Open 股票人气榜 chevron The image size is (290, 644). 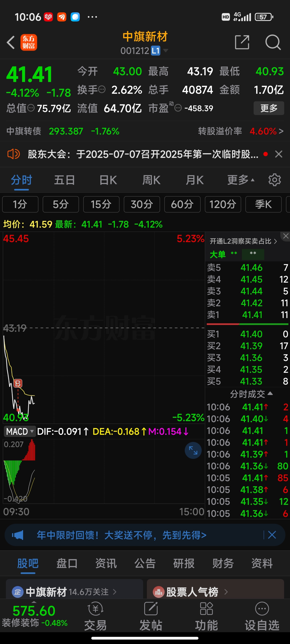point(226,592)
